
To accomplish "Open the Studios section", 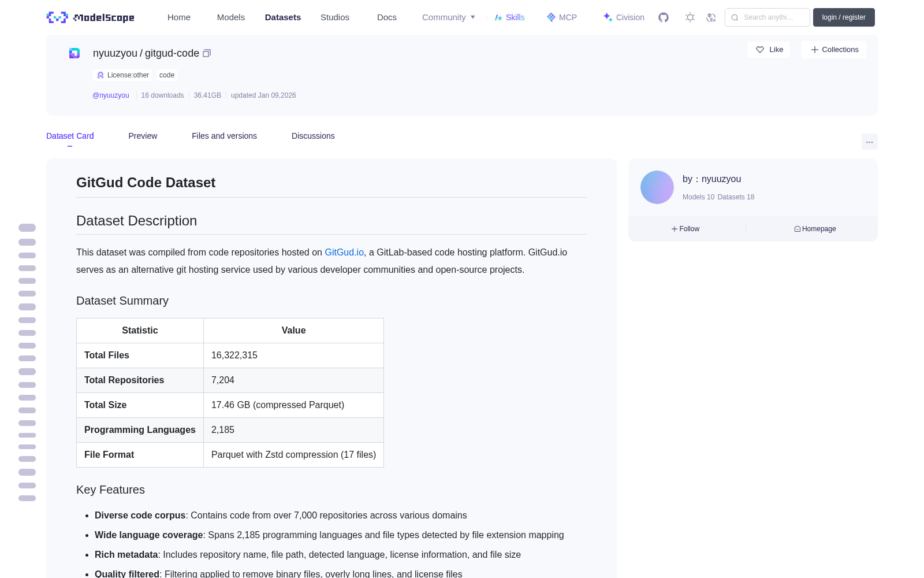I will (335, 17).
